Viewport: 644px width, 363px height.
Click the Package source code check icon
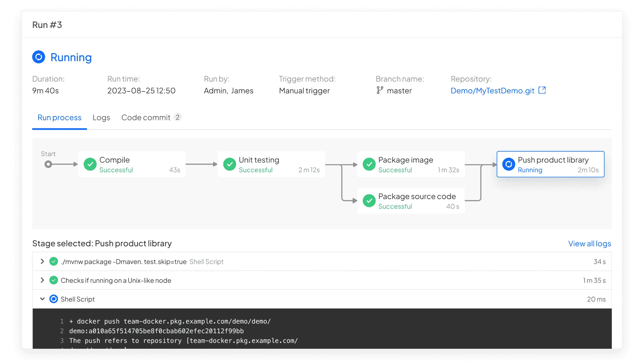click(x=369, y=201)
